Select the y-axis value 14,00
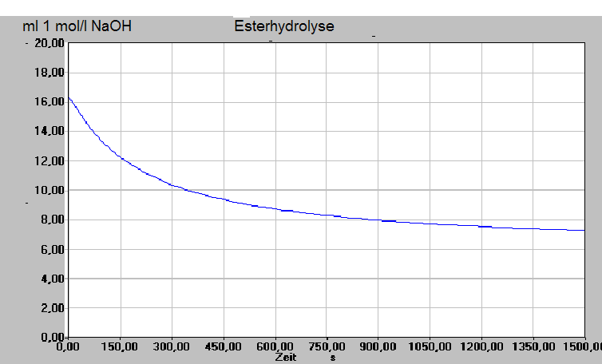Viewport: 602px width, 364px height. (50, 132)
